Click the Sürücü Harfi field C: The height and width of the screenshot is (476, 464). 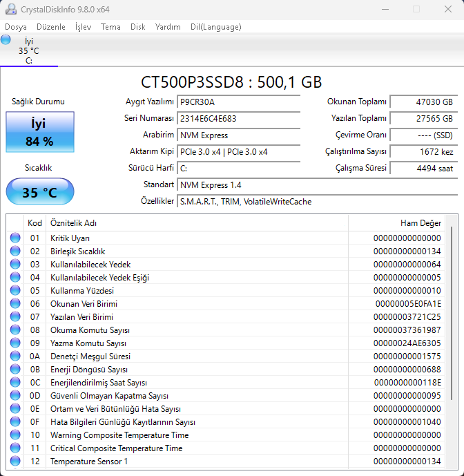(x=238, y=168)
